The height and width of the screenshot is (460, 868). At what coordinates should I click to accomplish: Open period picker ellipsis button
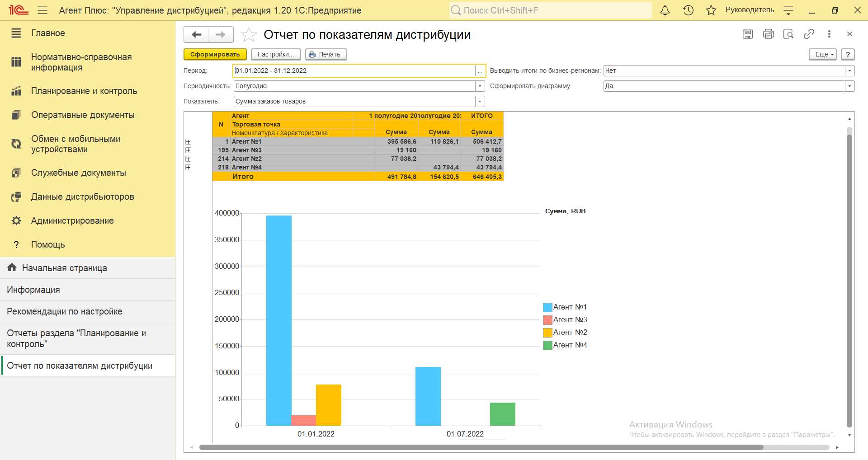(x=480, y=70)
